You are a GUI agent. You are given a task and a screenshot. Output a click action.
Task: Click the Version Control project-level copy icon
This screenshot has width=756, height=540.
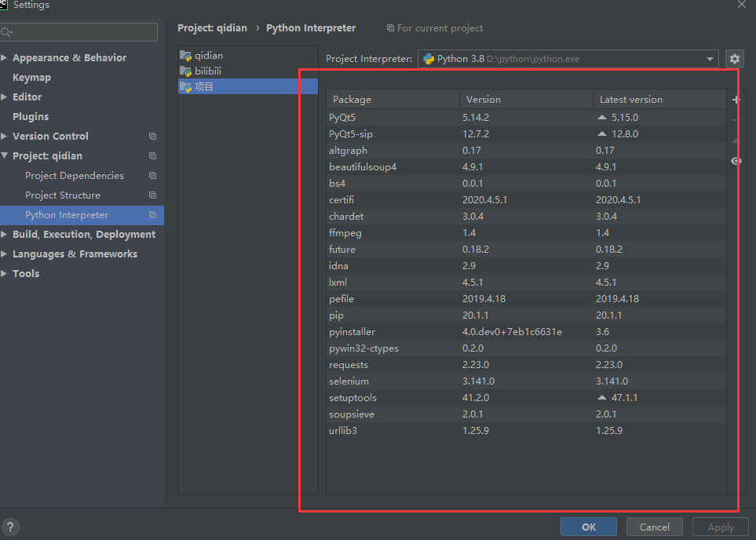click(x=153, y=137)
